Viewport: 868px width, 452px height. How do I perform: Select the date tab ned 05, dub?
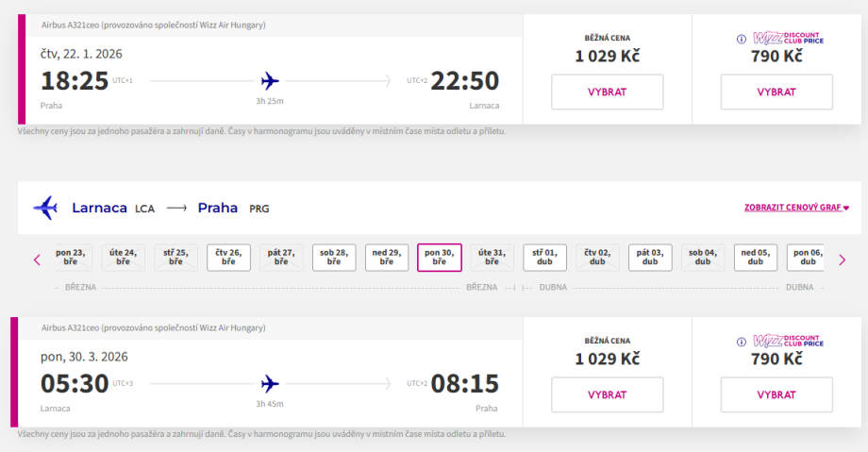[x=756, y=258]
